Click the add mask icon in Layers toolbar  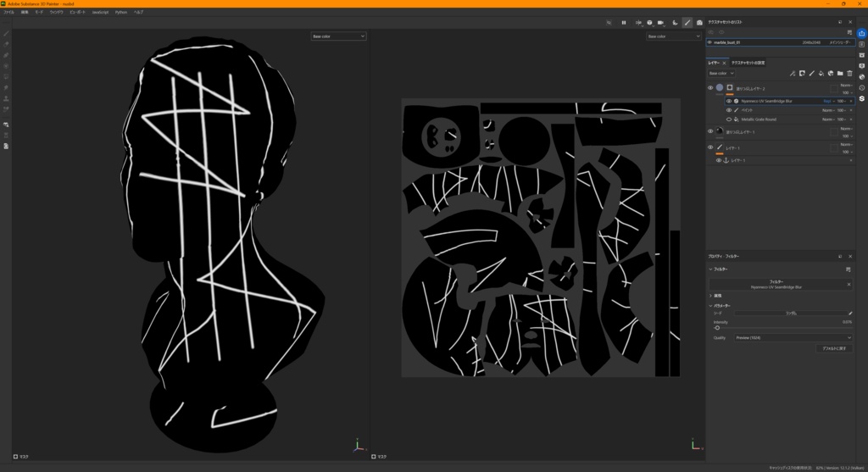click(802, 73)
